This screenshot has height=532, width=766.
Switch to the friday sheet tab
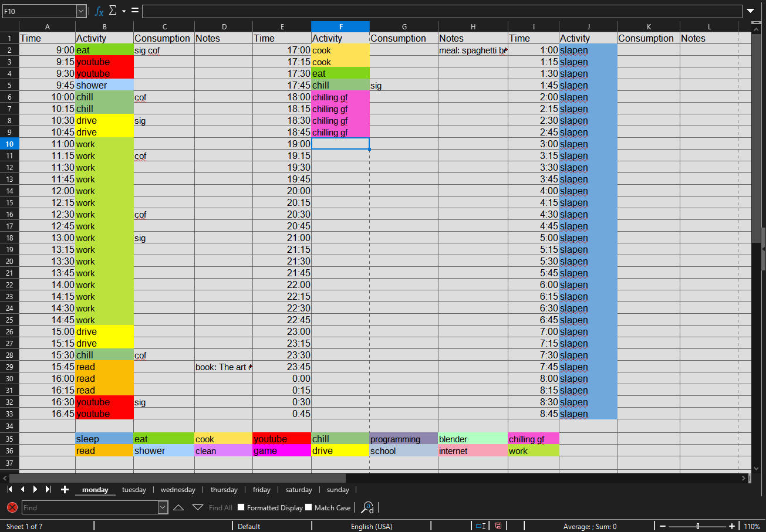point(262,490)
